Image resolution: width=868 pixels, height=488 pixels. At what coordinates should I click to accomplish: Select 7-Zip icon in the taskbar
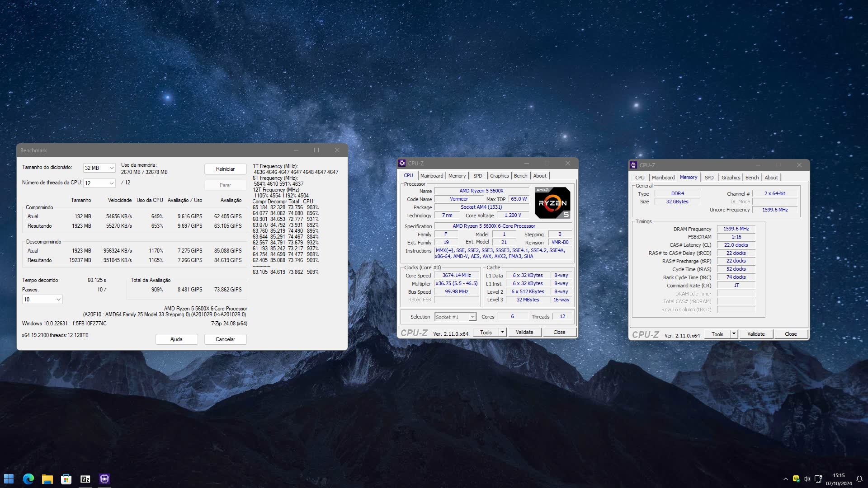85,479
